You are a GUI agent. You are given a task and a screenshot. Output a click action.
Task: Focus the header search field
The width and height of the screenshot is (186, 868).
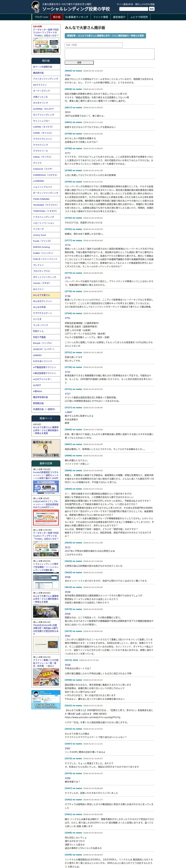pos(134,9)
